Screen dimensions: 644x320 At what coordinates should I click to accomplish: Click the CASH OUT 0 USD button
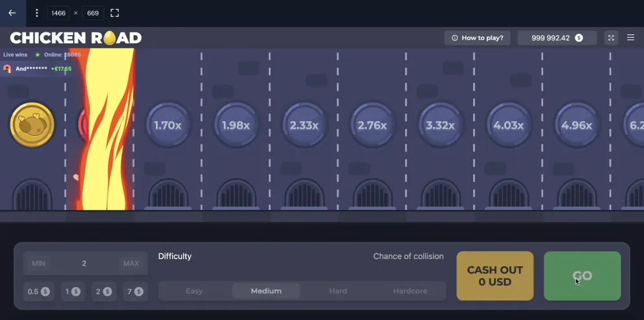tap(495, 276)
